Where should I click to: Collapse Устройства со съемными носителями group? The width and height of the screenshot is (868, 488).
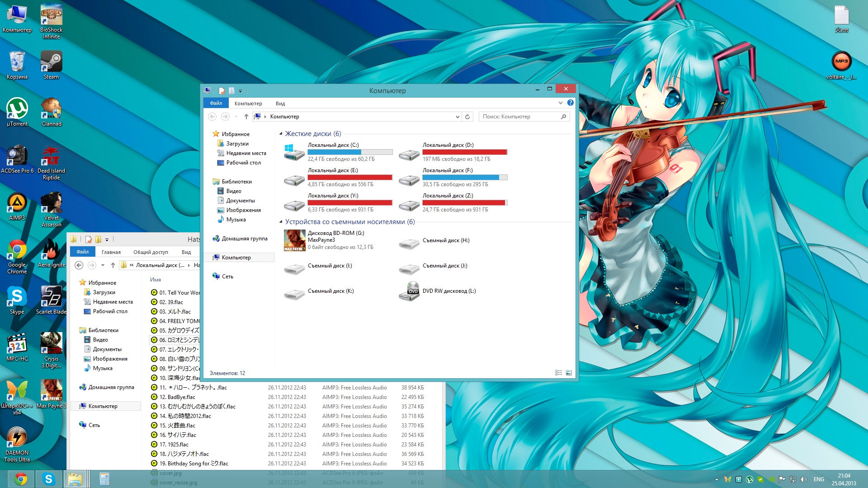coord(281,222)
